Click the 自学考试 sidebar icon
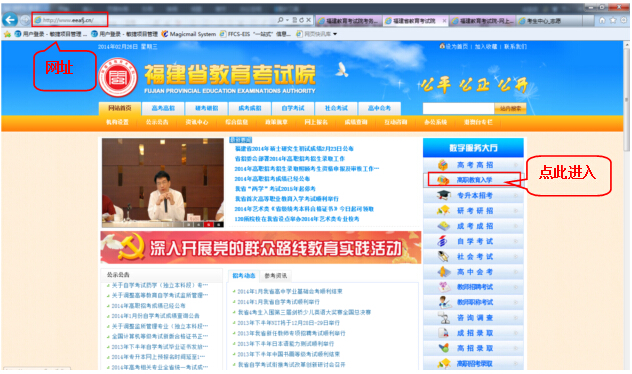The image size is (632, 374). pyautogui.click(x=443, y=241)
